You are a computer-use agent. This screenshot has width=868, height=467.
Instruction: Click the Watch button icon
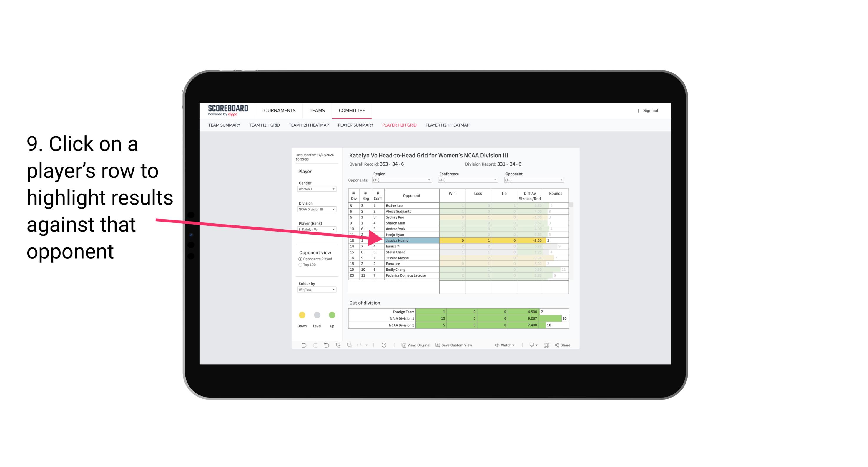pos(498,345)
